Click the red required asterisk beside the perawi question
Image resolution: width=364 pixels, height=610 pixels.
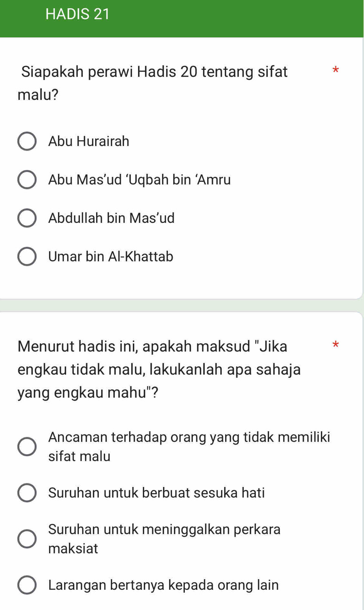tap(336, 70)
